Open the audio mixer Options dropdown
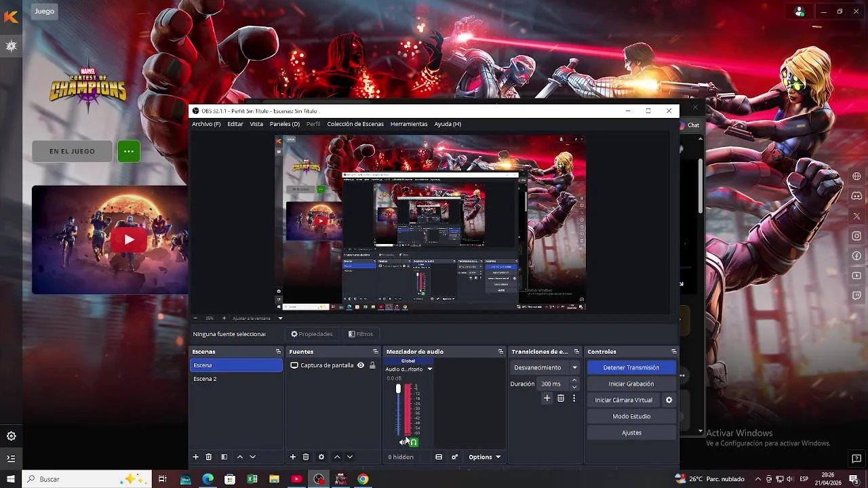The image size is (868, 488). coord(484,457)
